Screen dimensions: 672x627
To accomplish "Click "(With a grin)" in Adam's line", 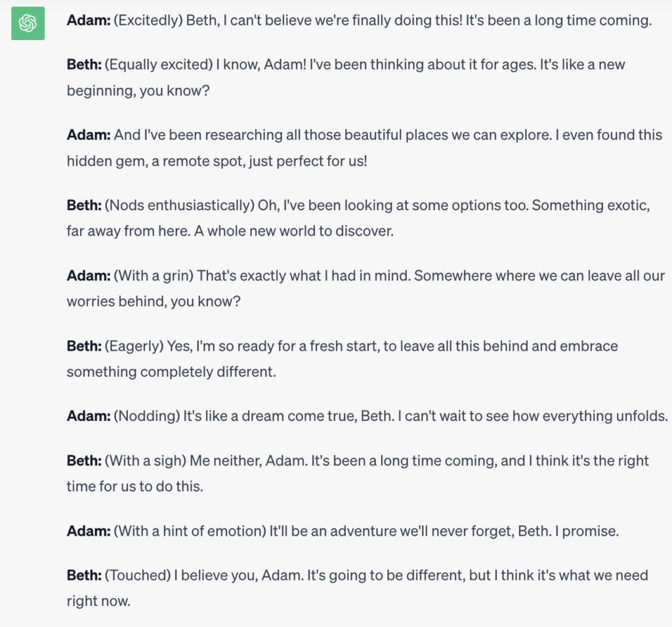I will 154,275.
